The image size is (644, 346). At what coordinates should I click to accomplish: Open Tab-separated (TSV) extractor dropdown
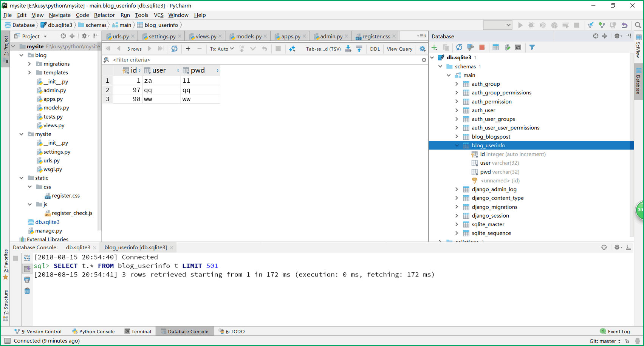click(324, 49)
